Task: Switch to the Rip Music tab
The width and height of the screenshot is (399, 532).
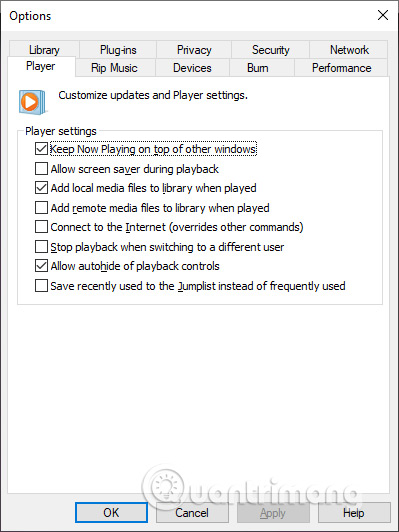Action: pyautogui.click(x=114, y=68)
